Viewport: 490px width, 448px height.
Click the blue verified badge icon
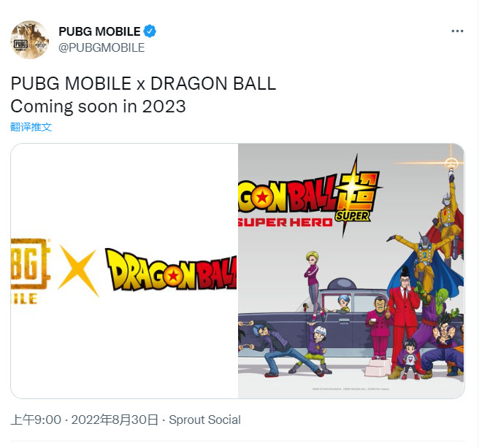point(150,31)
